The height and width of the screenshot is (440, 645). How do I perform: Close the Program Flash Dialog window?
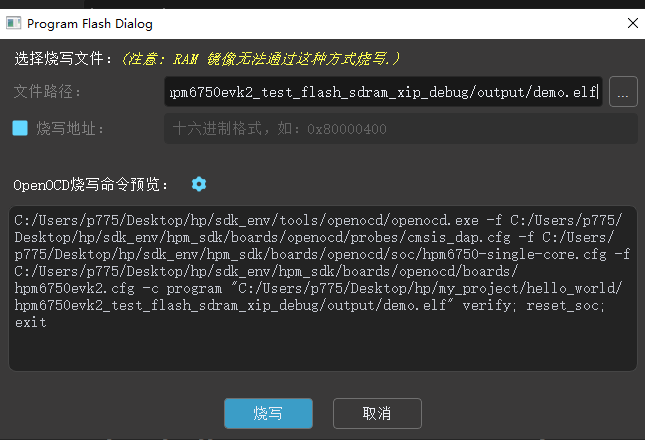(630, 22)
